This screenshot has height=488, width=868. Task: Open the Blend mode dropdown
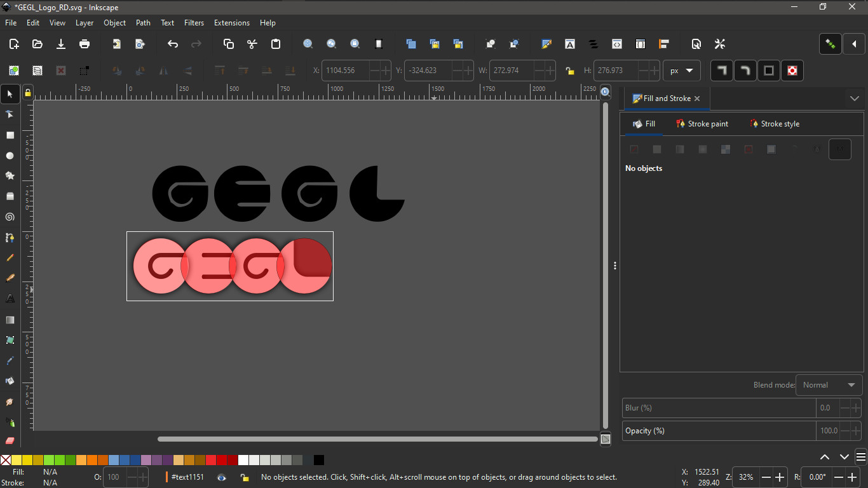(x=829, y=385)
